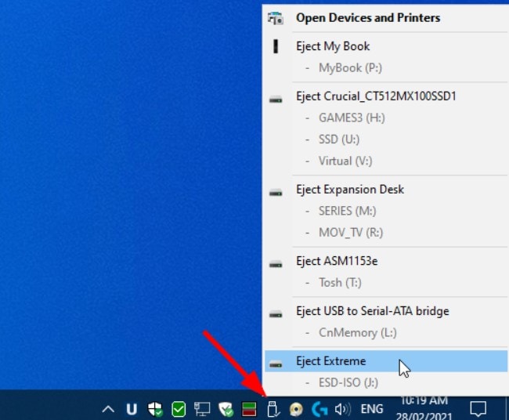Click the My Book drive icon
Screen dimensions: 509x420
tap(276, 46)
